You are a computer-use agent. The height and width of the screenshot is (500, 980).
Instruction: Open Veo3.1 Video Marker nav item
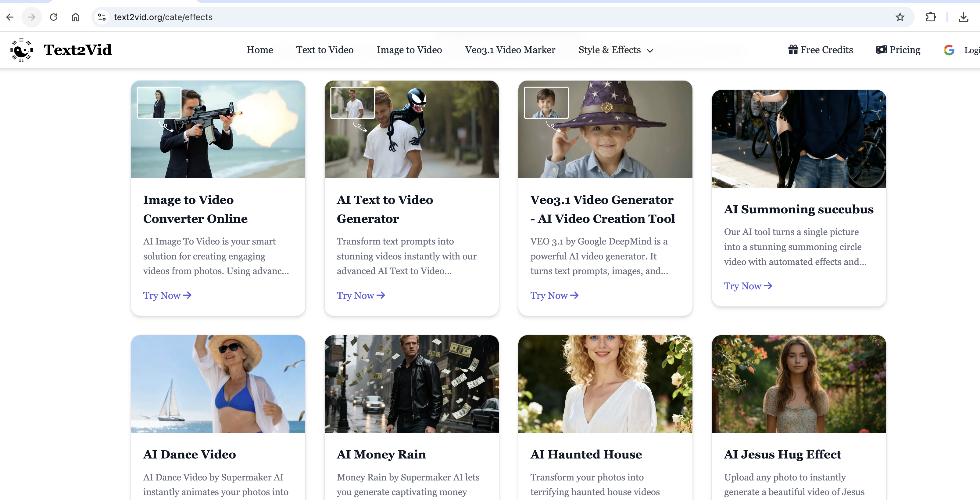[x=510, y=50]
